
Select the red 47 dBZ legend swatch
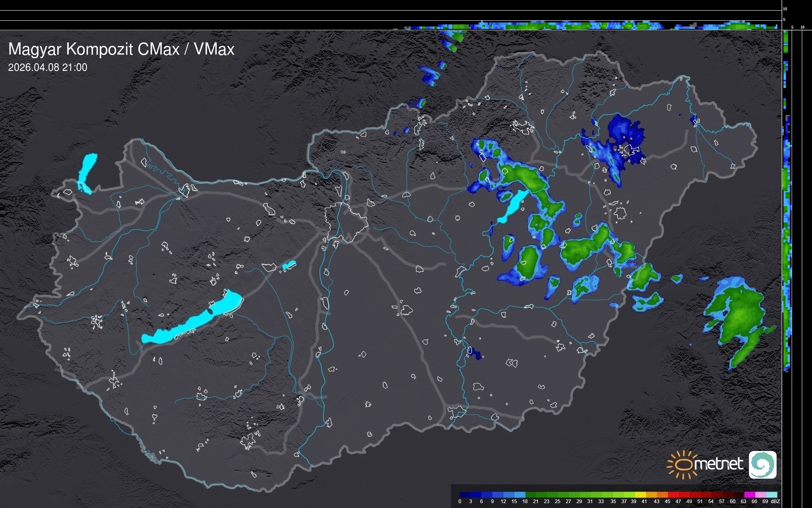tap(684, 495)
